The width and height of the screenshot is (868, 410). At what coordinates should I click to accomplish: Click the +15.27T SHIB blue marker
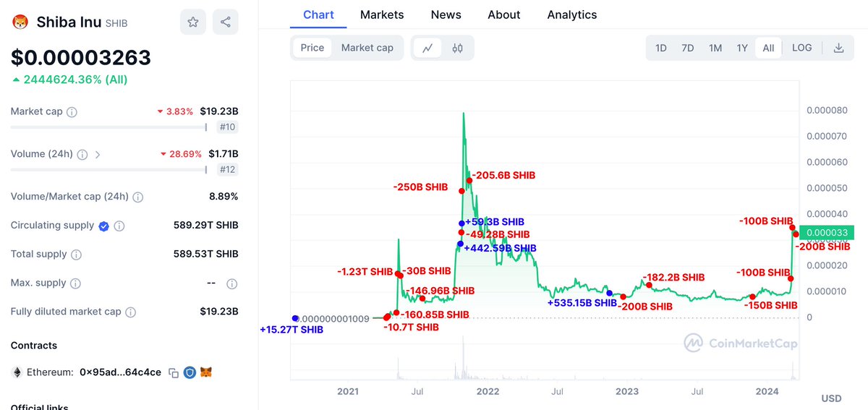click(x=295, y=318)
